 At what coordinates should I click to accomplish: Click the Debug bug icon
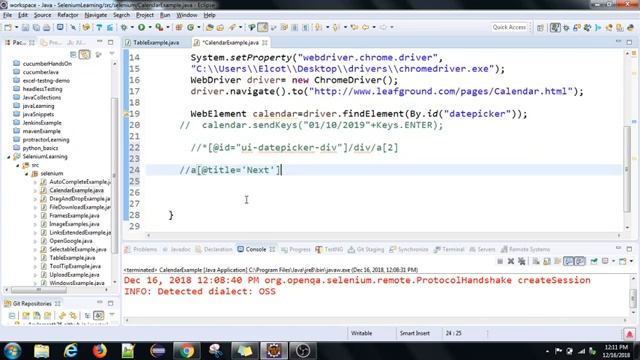pyautogui.click(x=124, y=27)
